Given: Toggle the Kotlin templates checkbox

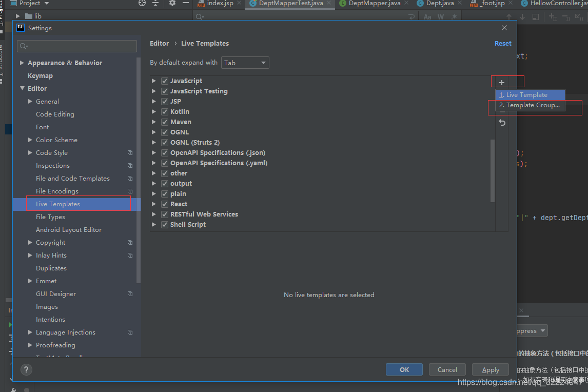Looking at the screenshot, I should coord(165,112).
